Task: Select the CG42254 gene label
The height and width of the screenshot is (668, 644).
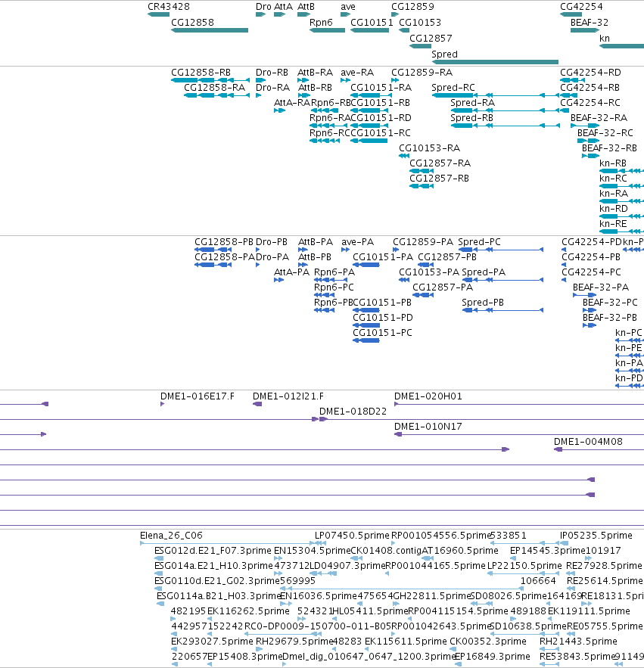Action: [581, 7]
